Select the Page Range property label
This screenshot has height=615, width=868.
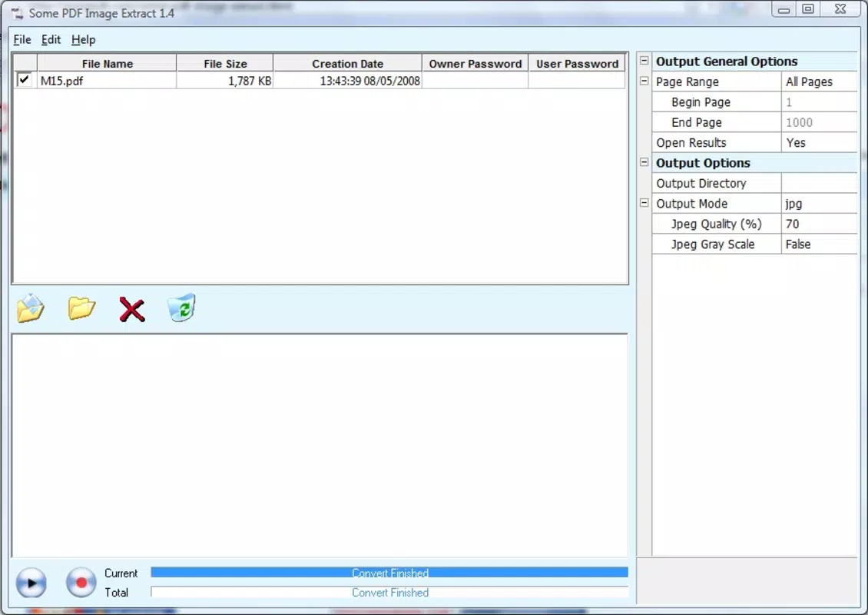tap(687, 82)
